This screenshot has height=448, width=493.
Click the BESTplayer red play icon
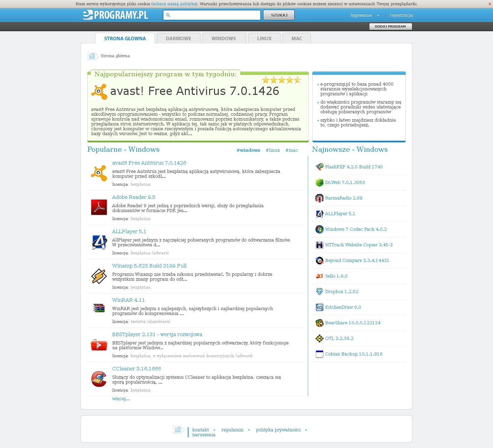point(99,345)
